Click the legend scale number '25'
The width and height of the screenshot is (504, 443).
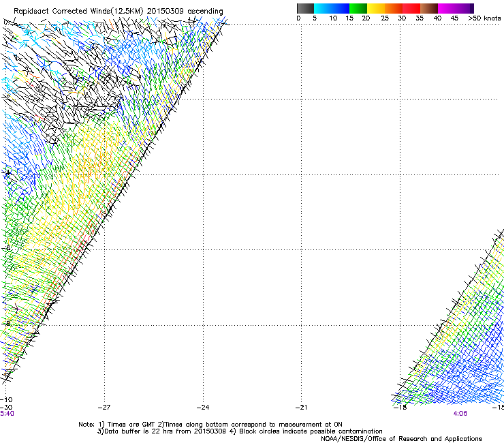385,18
